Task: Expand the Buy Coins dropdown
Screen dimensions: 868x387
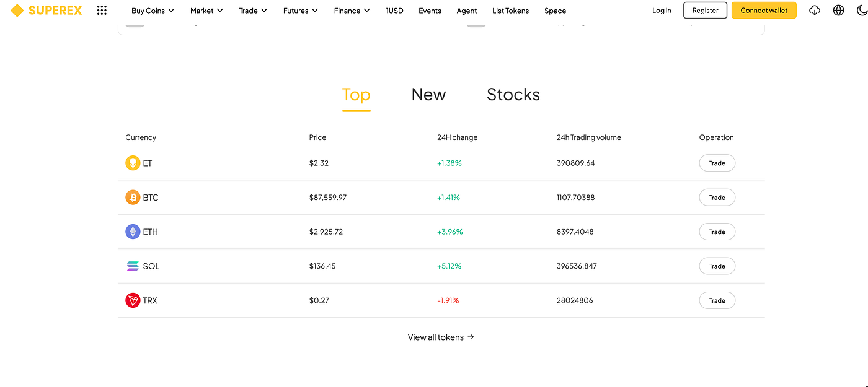Action: click(153, 11)
